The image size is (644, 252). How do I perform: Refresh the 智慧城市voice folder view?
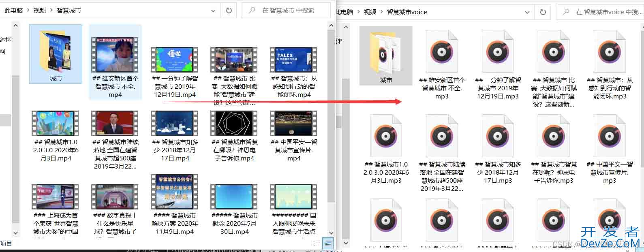(x=543, y=12)
